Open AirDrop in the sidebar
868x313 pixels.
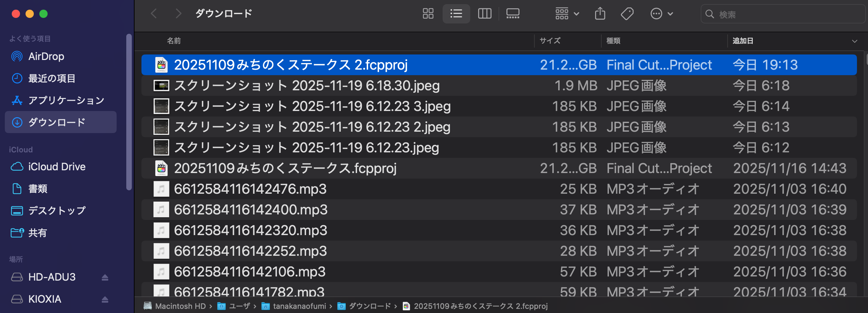(x=46, y=57)
